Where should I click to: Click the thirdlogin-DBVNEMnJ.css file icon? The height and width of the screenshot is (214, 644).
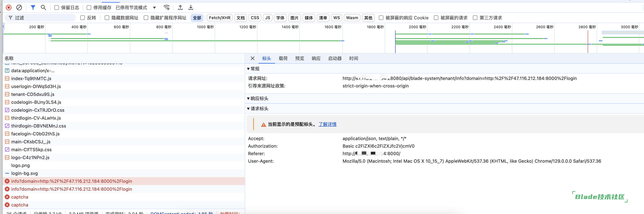pyautogui.click(x=7, y=126)
